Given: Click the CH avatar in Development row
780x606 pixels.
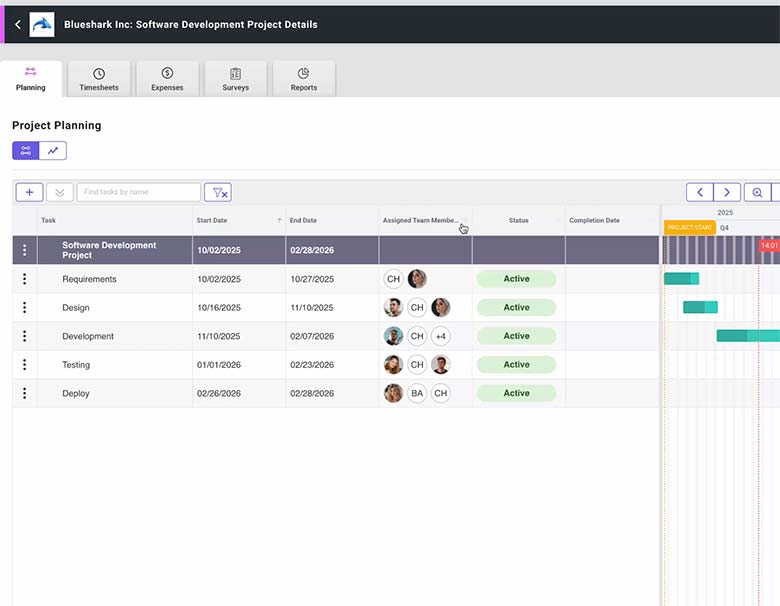Looking at the screenshot, I should click(417, 336).
